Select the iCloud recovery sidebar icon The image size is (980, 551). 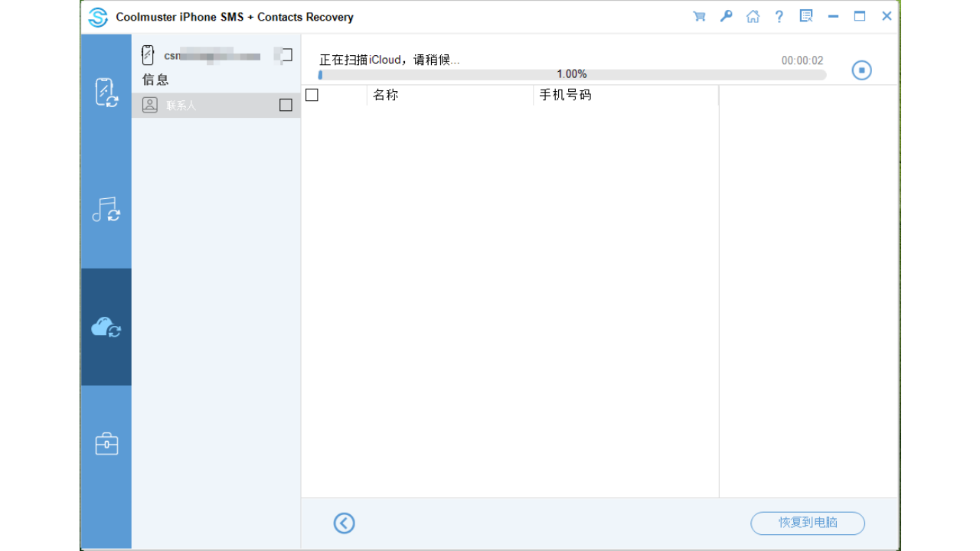tap(106, 325)
